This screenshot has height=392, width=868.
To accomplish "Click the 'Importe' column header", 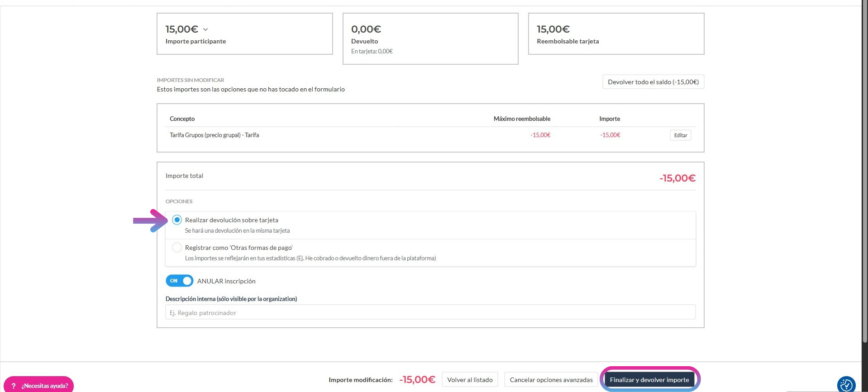I will click(610, 119).
